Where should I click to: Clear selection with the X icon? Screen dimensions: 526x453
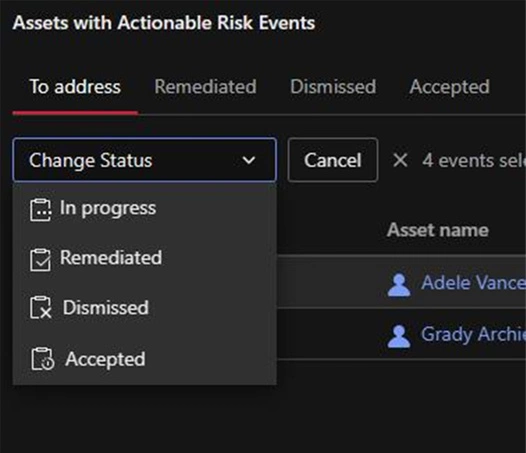pyautogui.click(x=400, y=160)
